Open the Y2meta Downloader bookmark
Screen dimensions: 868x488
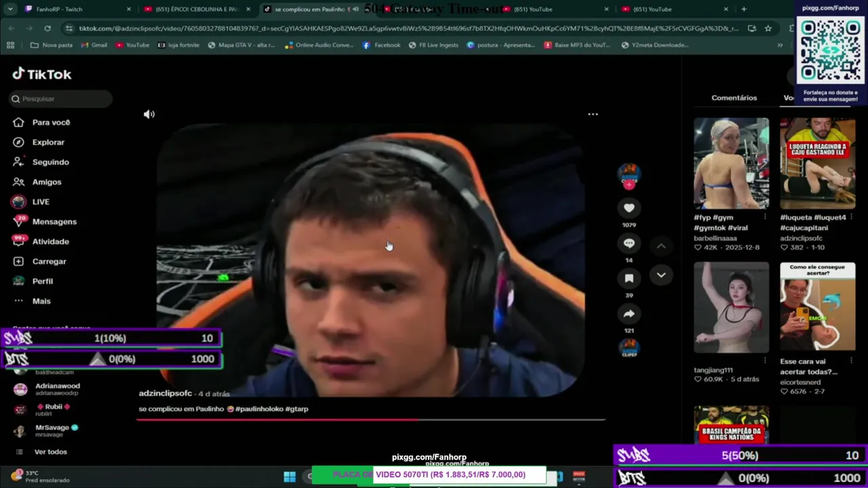pyautogui.click(x=654, y=45)
